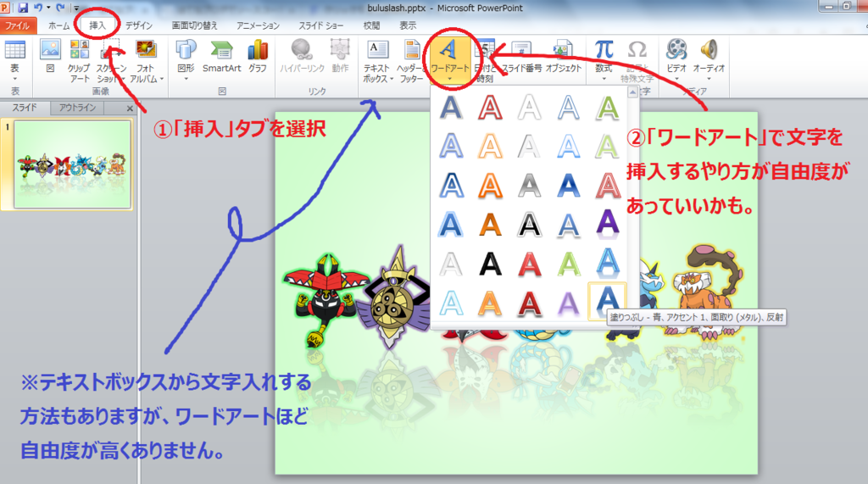Screen dimensions: 868x484
Task: Open the クリップアート clip art tool
Action: click(79, 61)
